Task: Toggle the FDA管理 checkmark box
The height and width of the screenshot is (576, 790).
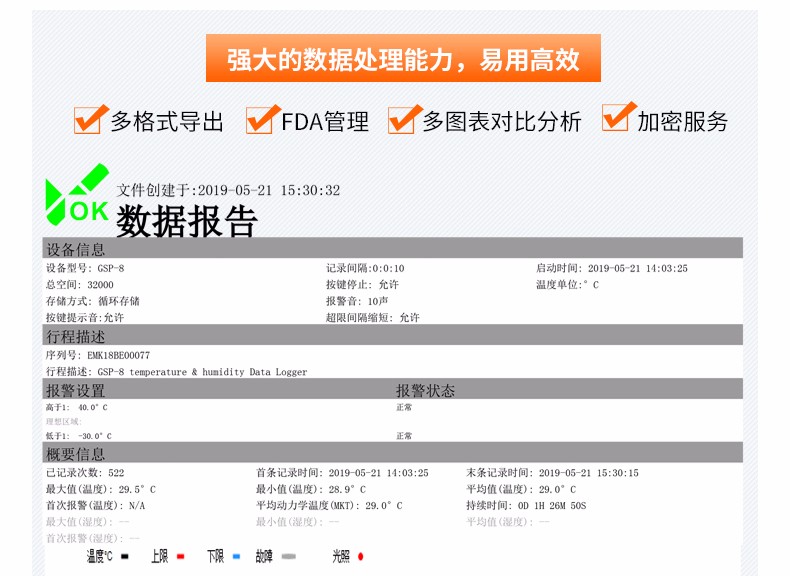Action: [262, 119]
